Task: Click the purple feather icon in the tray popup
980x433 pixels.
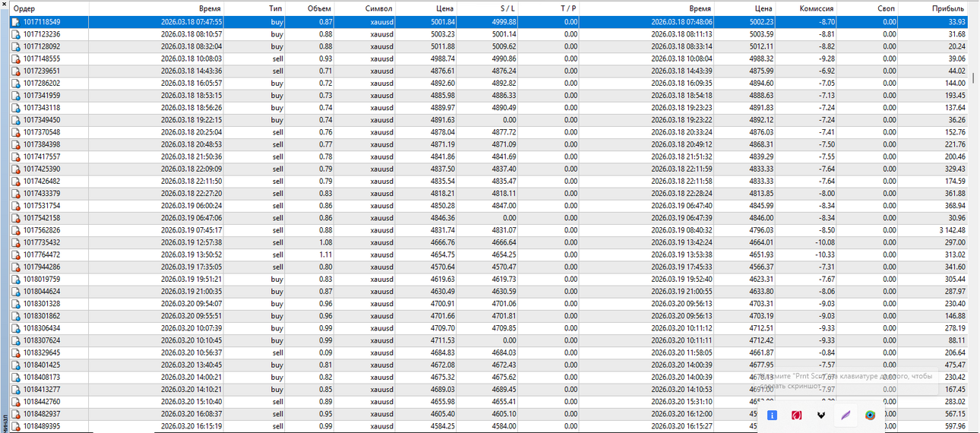Action: click(846, 416)
